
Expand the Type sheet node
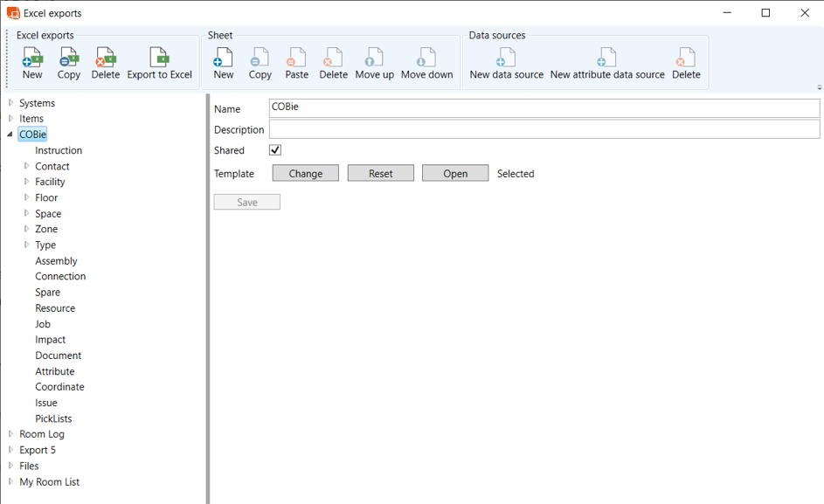click(x=26, y=245)
